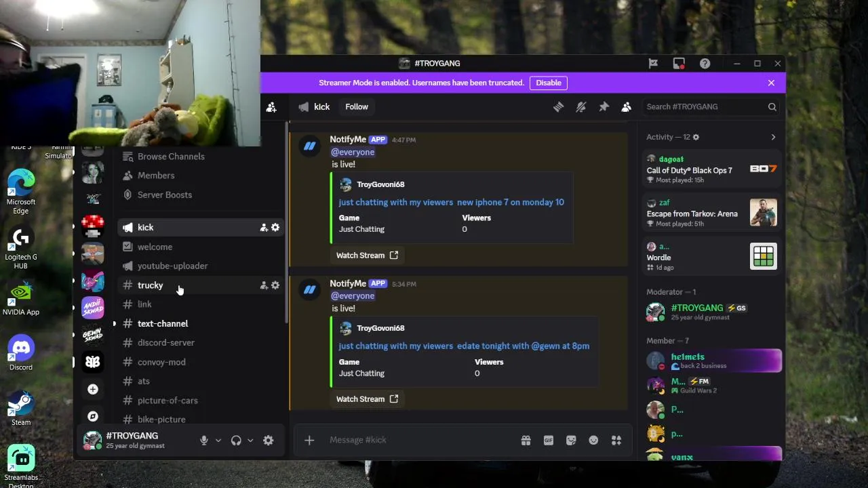Open the inbox icon in title bar

tap(679, 64)
